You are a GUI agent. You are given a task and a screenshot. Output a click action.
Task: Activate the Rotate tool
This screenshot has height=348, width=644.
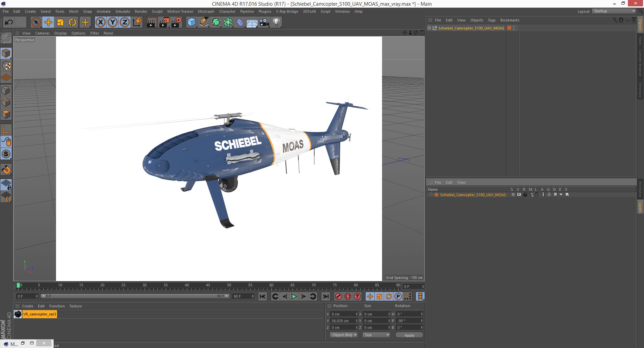point(72,22)
